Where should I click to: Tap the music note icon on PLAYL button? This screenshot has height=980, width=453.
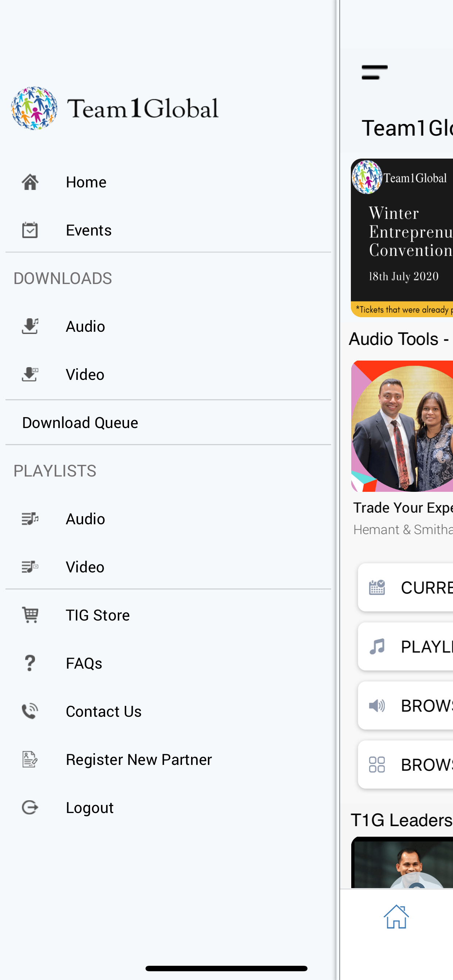(x=377, y=646)
